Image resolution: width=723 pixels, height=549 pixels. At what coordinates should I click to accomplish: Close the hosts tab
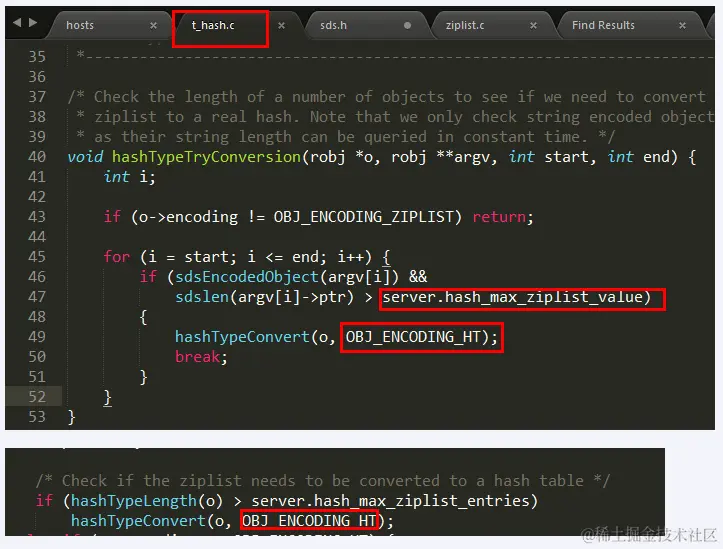154,25
